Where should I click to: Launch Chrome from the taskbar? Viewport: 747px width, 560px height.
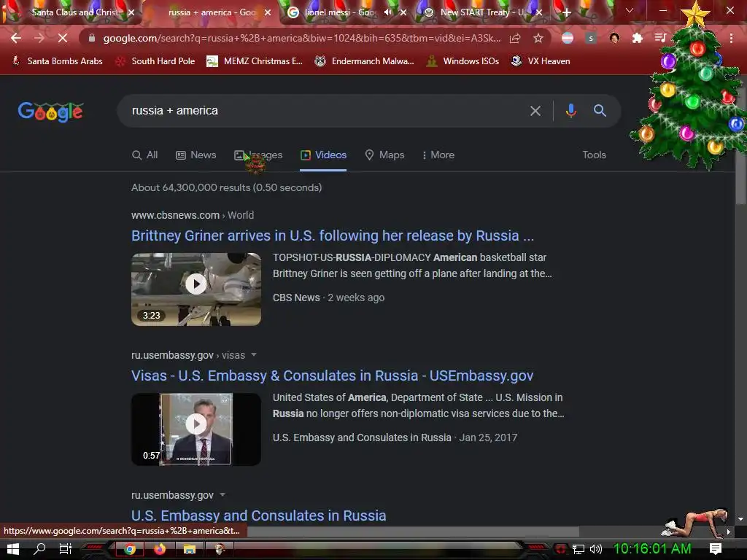point(130,549)
